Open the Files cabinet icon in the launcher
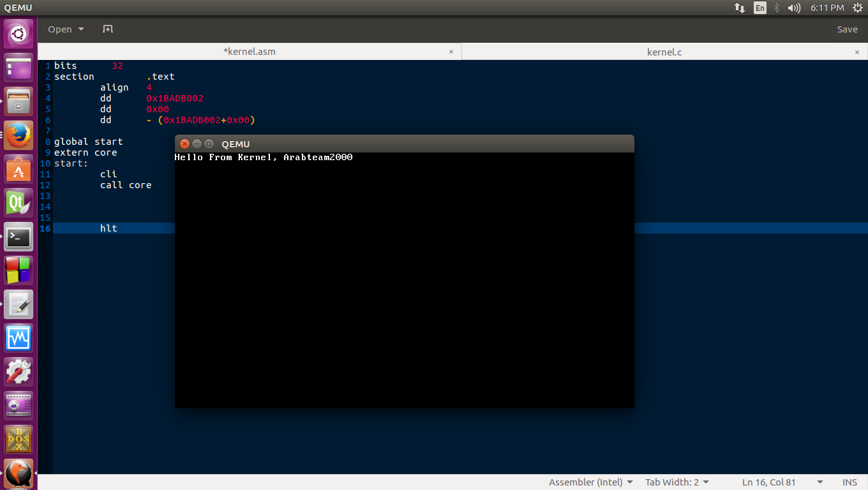 tap(19, 102)
